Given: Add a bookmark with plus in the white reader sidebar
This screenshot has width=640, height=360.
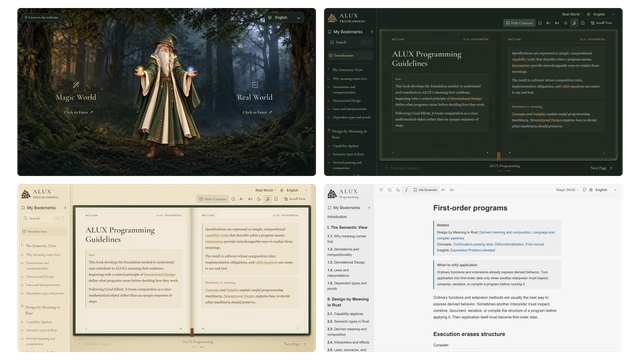Looking at the screenshot, I should 369,208.
